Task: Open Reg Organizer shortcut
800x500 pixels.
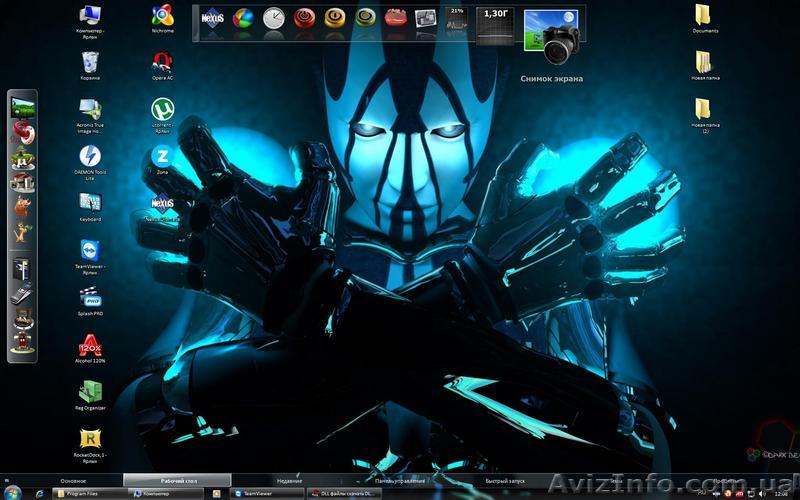Action: pos(90,391)
